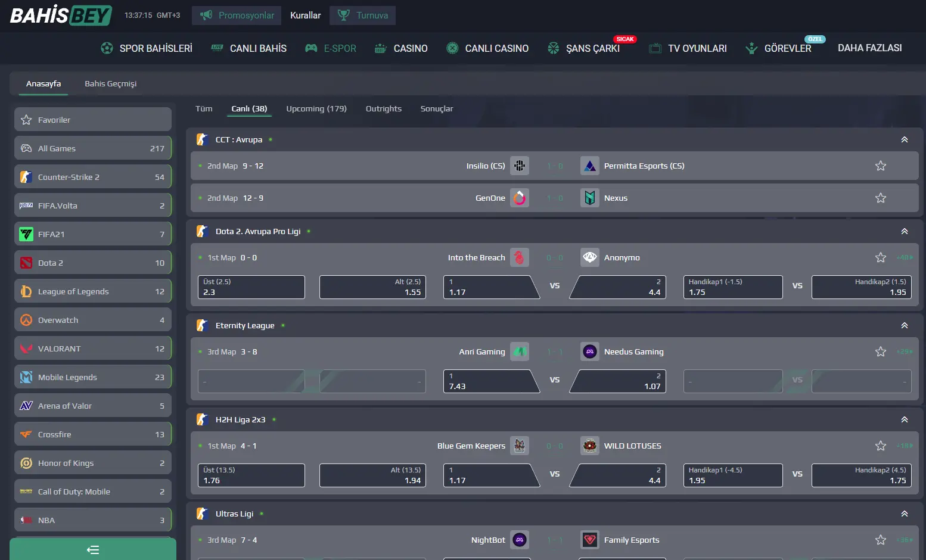The height and width of the screenshot is (560, 926).
Task: Click Nexus team logo
Action: 590,198
